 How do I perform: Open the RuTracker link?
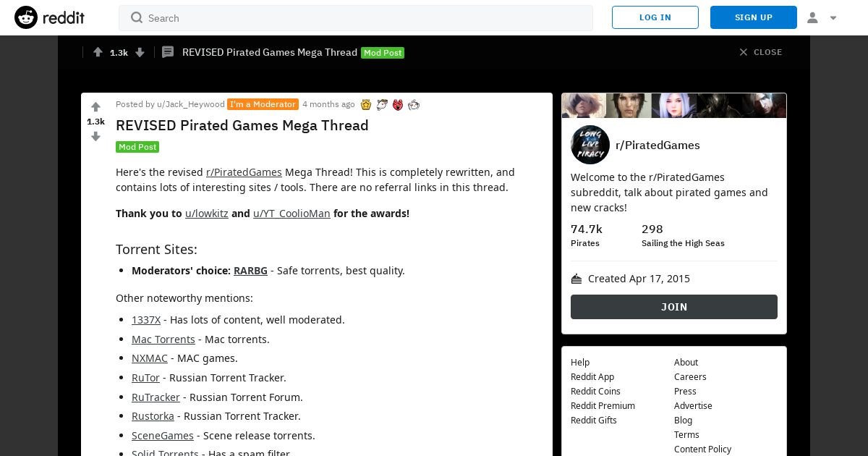156,397
